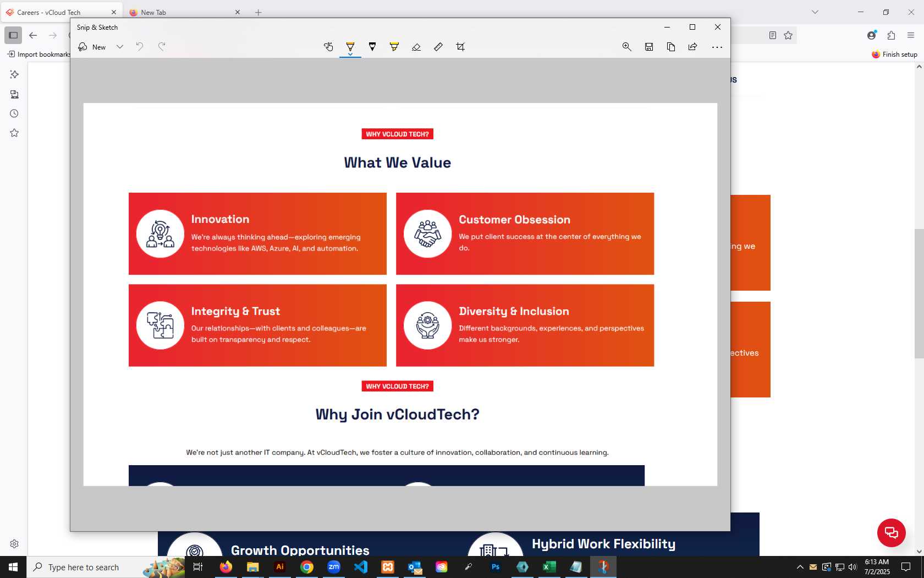Click the Zoom magnifier icon in Snip & Sketch
Screen dimensions: 924x578
626,47
